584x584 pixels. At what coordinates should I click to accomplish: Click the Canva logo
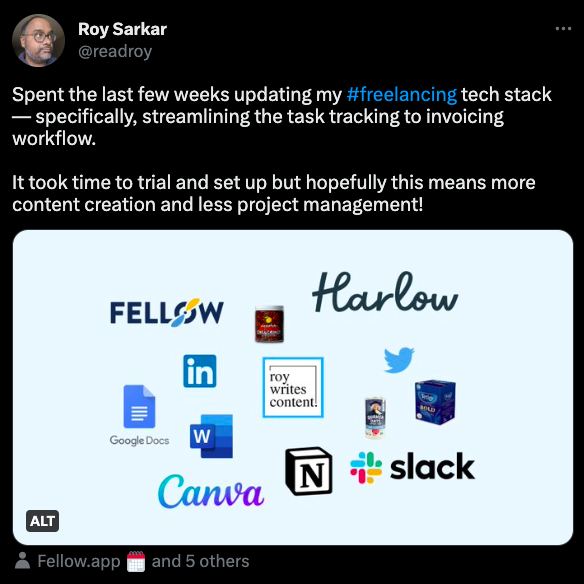point(211,492)
